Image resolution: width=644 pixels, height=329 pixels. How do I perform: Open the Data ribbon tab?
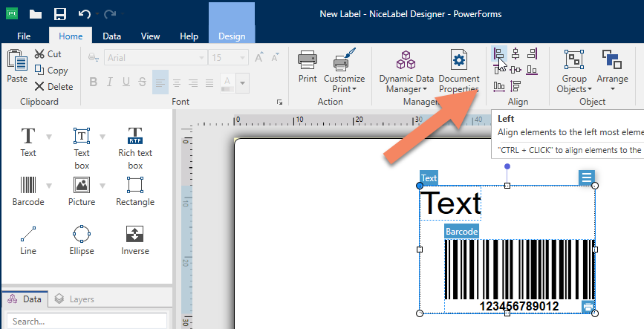click(111, 36)
